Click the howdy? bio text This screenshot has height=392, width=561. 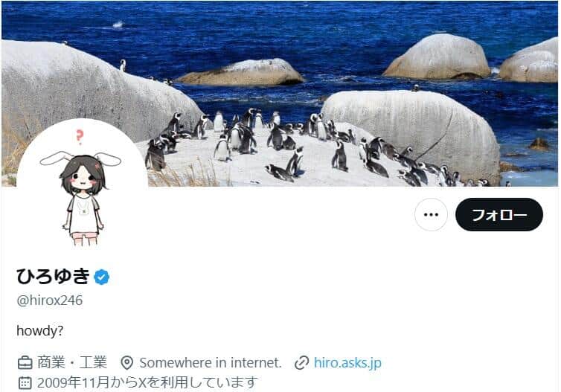[x=40, y=331]
